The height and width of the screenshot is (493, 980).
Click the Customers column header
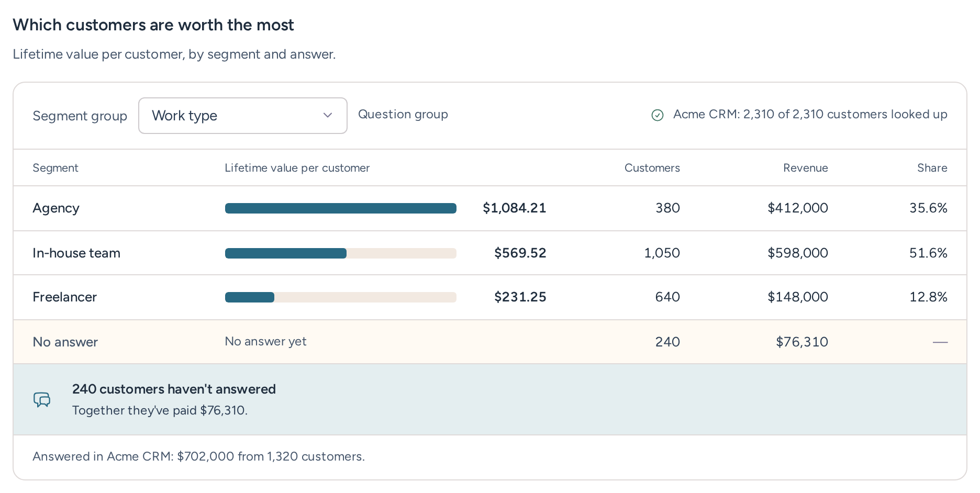[x=652, y=168]
